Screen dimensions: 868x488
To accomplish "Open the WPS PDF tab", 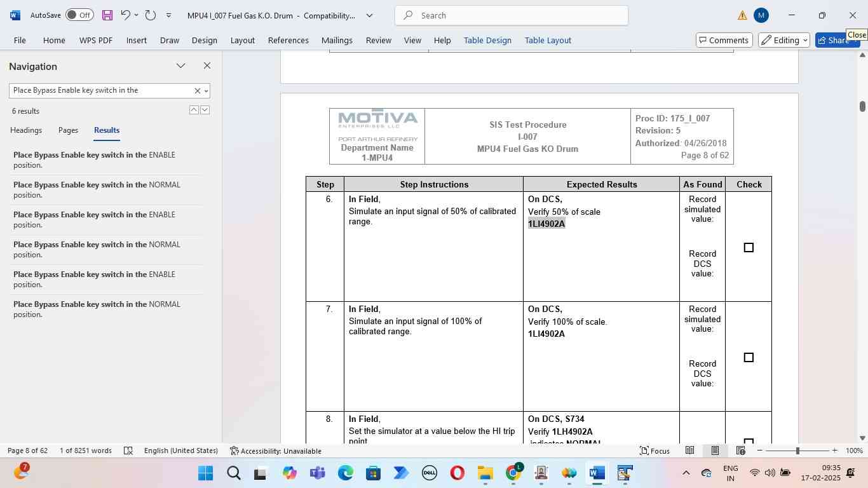I will [x=96, y=40].
